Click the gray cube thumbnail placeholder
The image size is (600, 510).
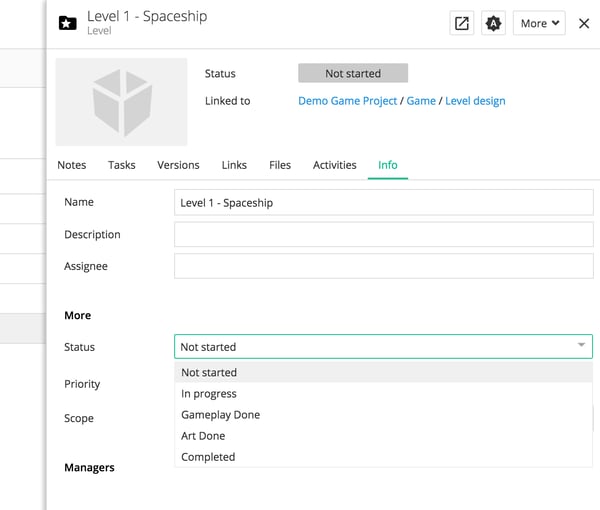(121, 102)
